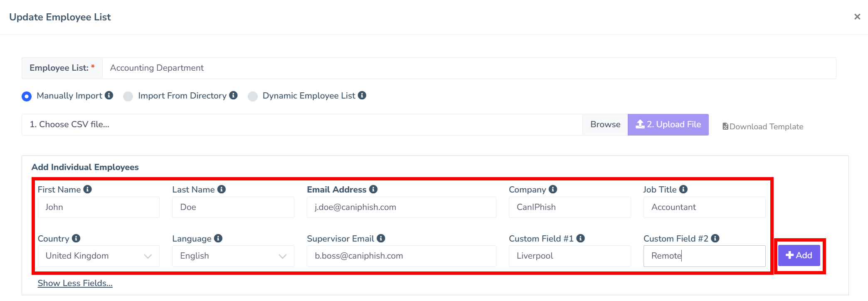This screenshot has width=868, height=301.
Task: Click the Browse button for CSV file
Action: (x=605, y=124)
